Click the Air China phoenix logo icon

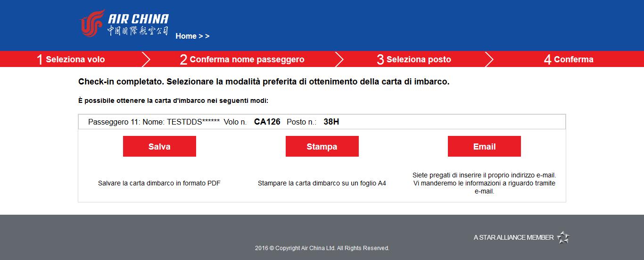click(x=91, y=24)
